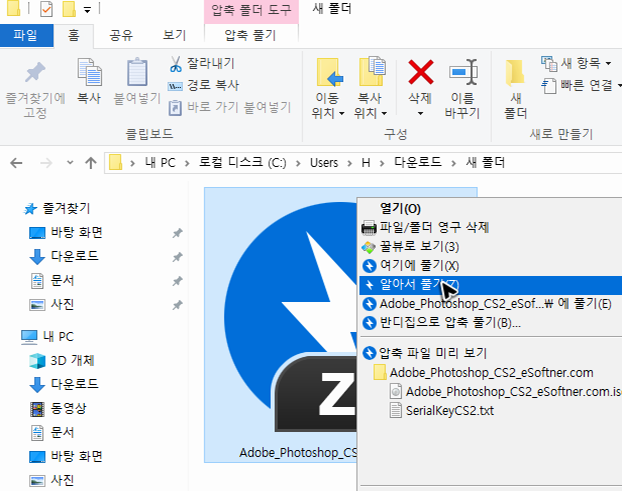Expand the 삭제 dropdown arrow

(x=420, y=113)
